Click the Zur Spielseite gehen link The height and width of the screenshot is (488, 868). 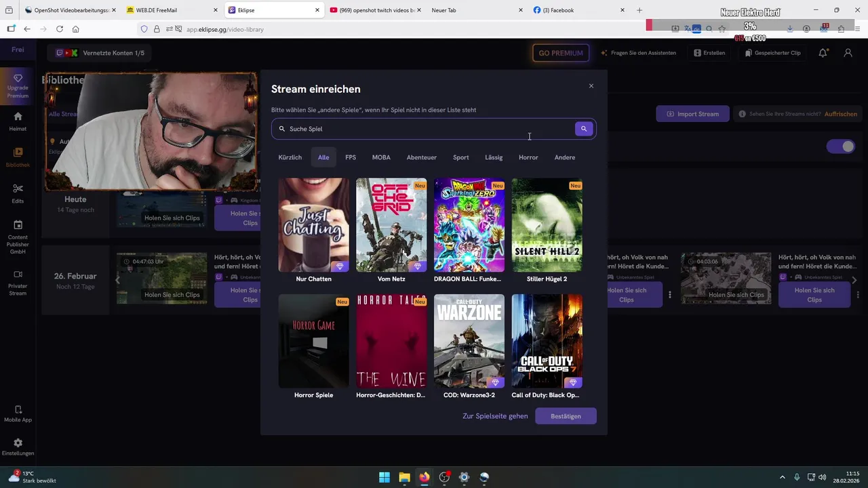pos(495,416)
